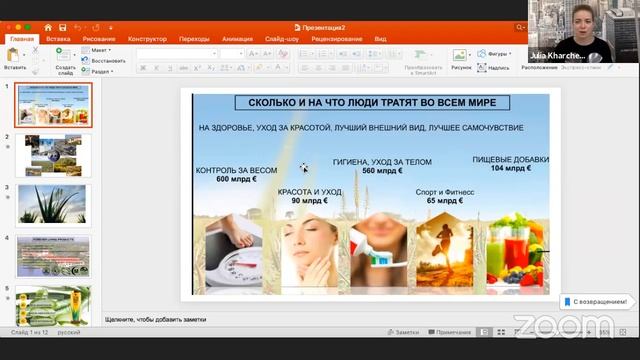
Task: Switch to normal view in status bar
Action: click(484, 332)
